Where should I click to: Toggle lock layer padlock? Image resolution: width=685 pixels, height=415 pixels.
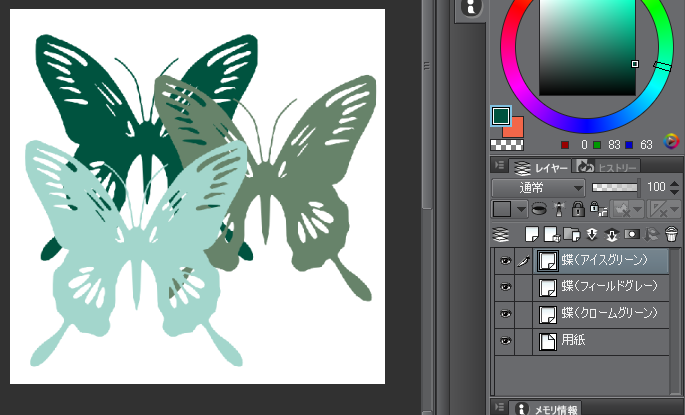click(x=578, y=209)
